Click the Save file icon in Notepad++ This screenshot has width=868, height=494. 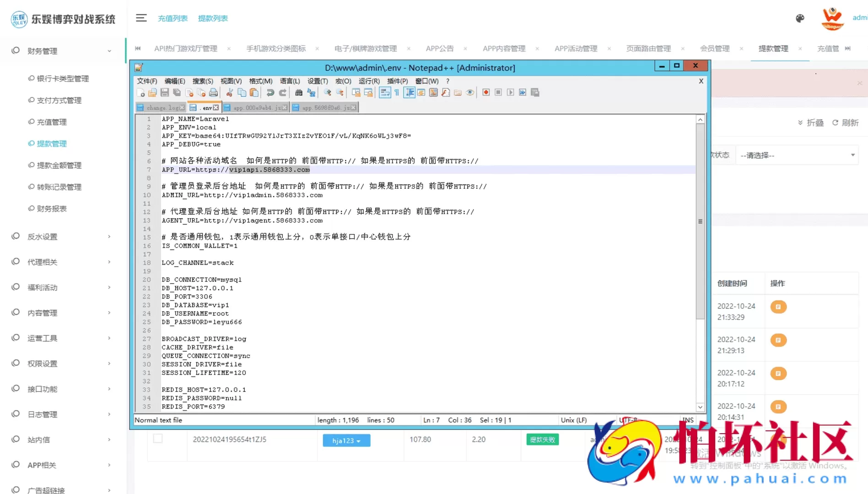[165, 93]
